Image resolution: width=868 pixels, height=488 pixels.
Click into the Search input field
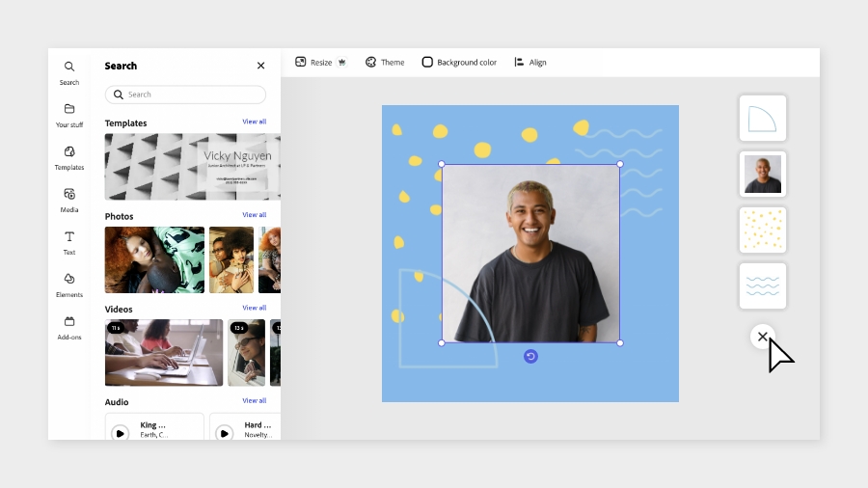pyautogui.click(x=185, y=95)
